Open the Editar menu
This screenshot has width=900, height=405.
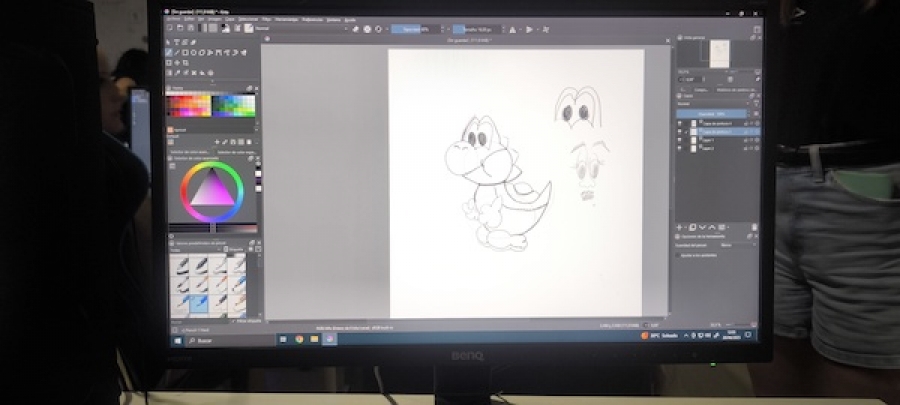click(188, 20)
